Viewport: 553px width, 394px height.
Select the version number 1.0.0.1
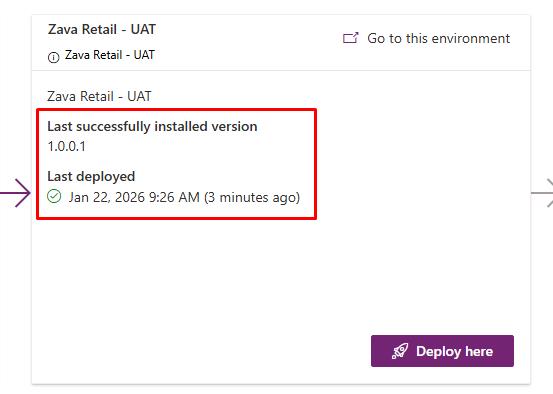point(67,146)
